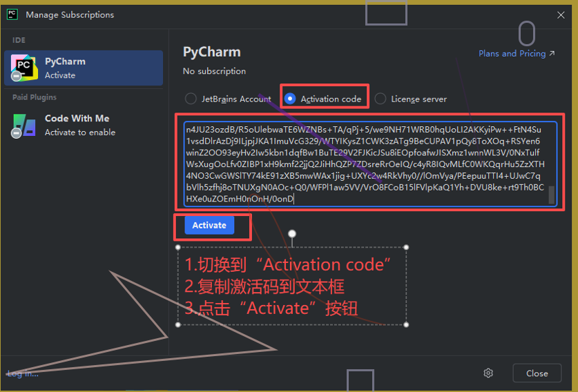578x392 pixels.
Task: Click the Close button at bottom
Action: pyautogui.click(x=537, y=373)
